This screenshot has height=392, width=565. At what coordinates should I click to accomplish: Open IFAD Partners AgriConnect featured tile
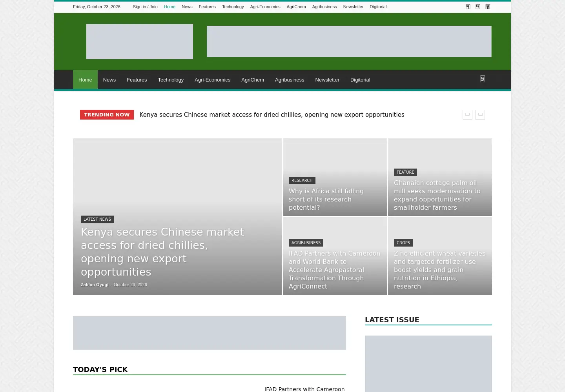[x=334, y=270]
